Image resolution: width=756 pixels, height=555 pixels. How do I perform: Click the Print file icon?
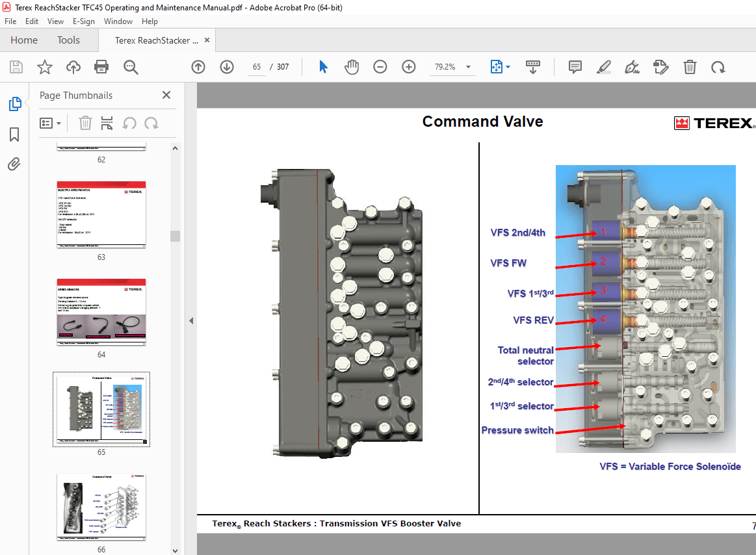click(101, 67)
